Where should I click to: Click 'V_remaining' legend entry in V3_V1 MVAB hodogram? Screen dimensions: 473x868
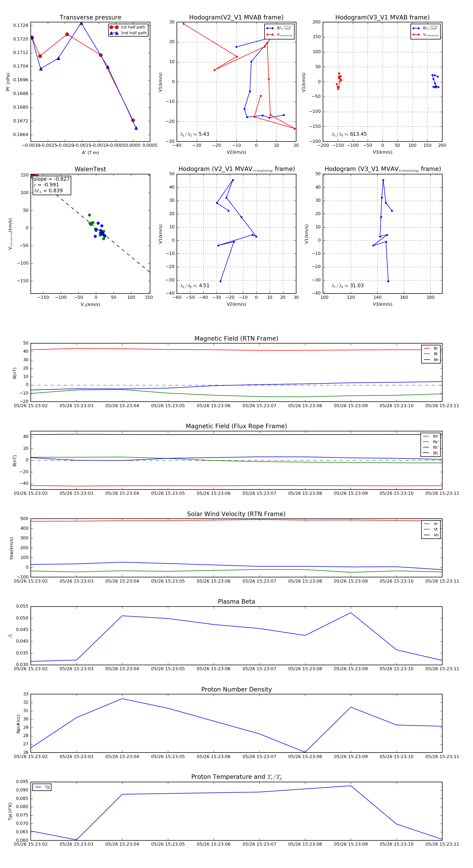(425, 35)
